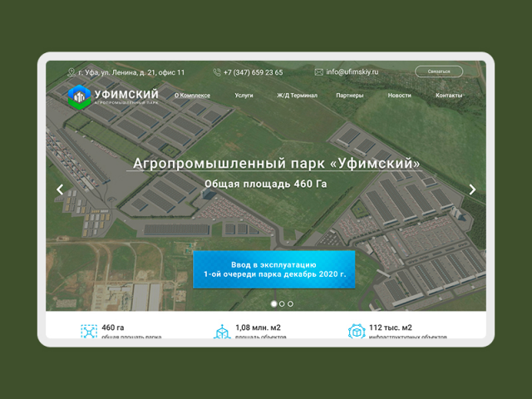Image resolution: width=532 pixels, height=399 pixels.
Task: Select the second slider dot
Action: (282, 303)
